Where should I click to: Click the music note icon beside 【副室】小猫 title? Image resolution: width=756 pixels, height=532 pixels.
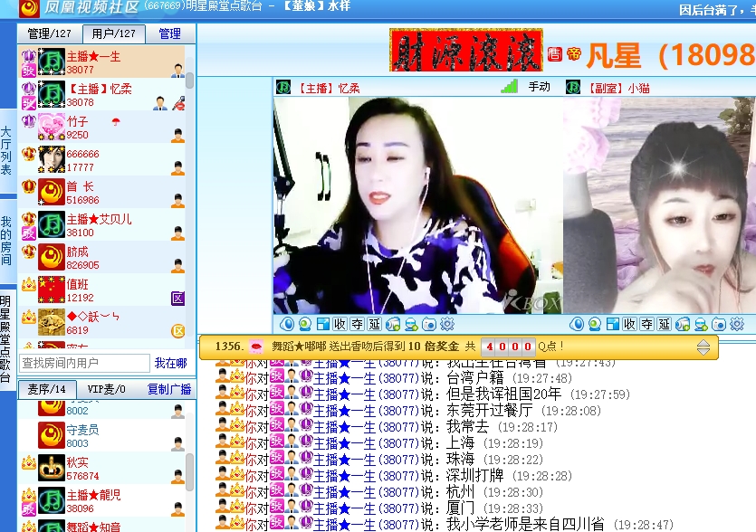573,88
